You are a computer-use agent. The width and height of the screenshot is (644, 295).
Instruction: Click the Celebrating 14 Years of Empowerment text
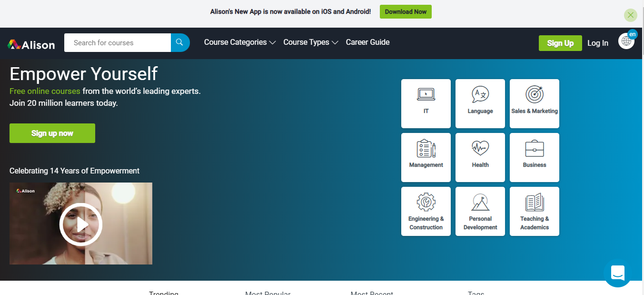[x=74, y=171]
